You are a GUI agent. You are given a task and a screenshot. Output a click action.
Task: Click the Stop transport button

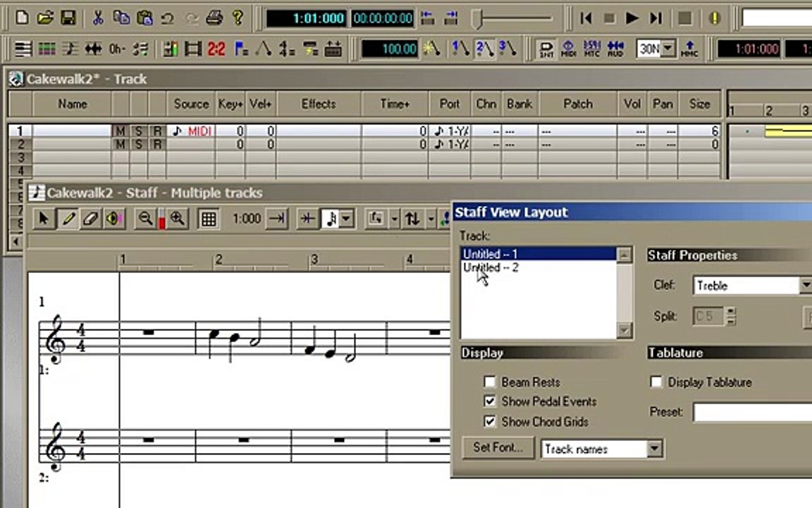[x=609, y=18]
